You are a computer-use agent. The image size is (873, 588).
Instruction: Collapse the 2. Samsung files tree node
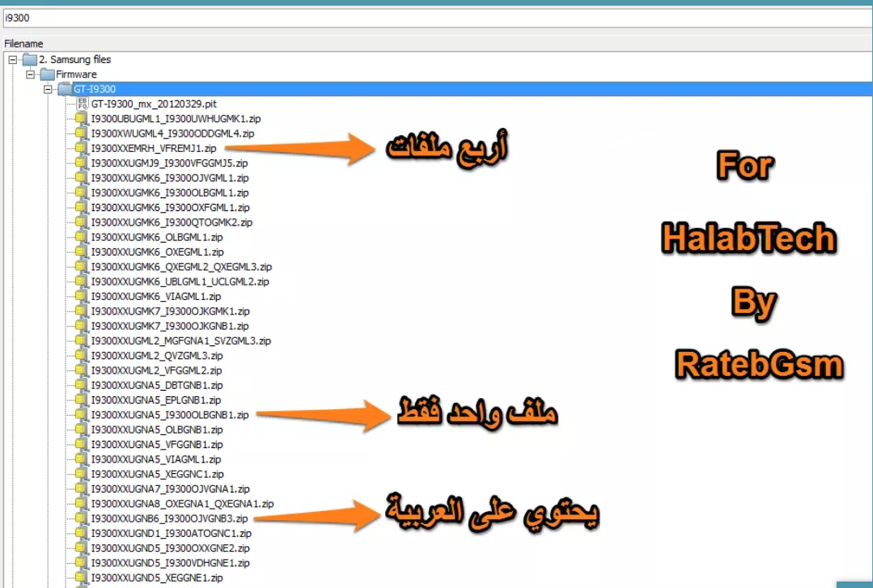point(13,60)
